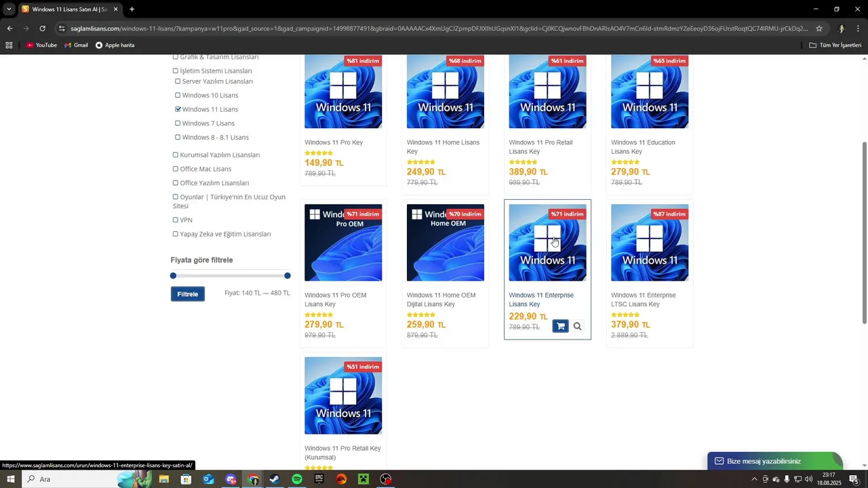Open the tab search dropdown arrow
This screenshot has width=868, height=488.
click(x=9, y=9)
